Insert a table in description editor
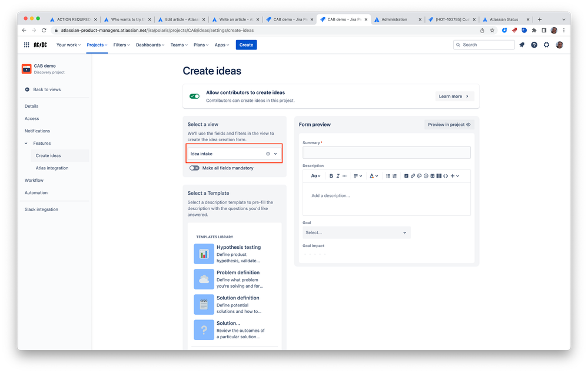The image size is (588, 373). tap(433, 176)
